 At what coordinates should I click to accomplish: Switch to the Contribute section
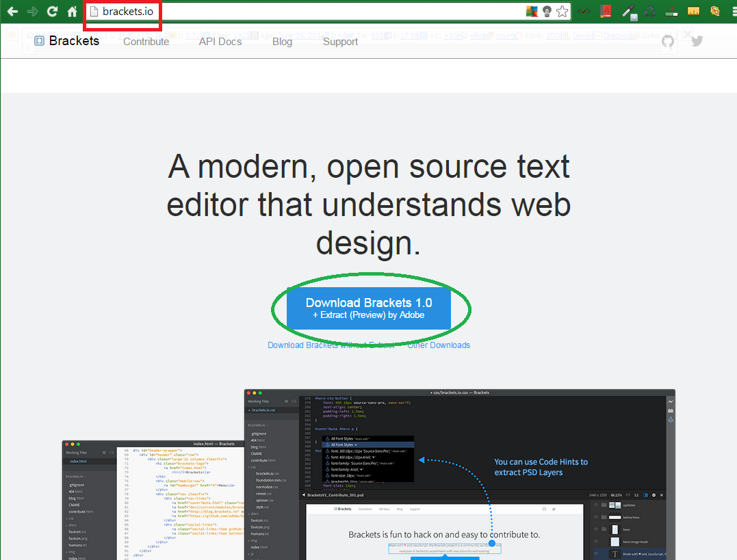point(146,42)
